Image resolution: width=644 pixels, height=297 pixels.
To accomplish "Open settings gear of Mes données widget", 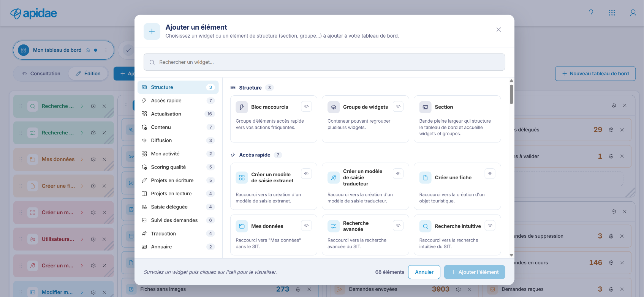I will [93, 160].
